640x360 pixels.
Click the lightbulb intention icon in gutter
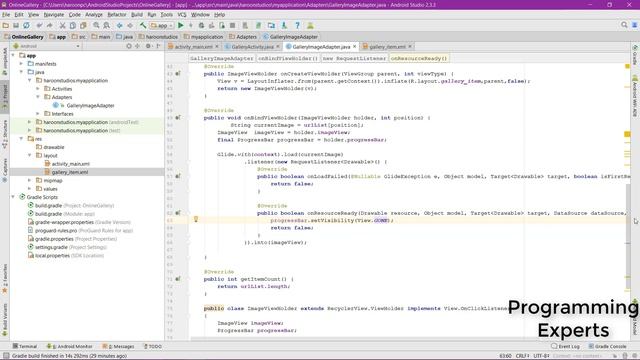pos(196,220)
